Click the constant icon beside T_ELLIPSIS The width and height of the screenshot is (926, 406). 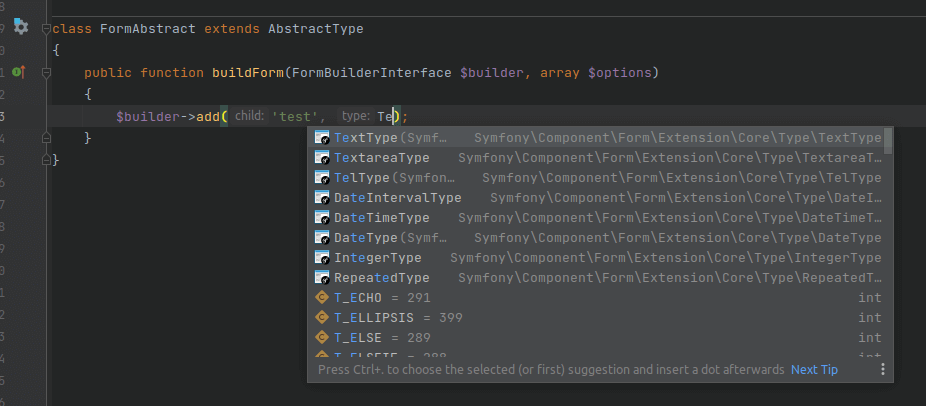pyautogui.click(x=322, y=317)
